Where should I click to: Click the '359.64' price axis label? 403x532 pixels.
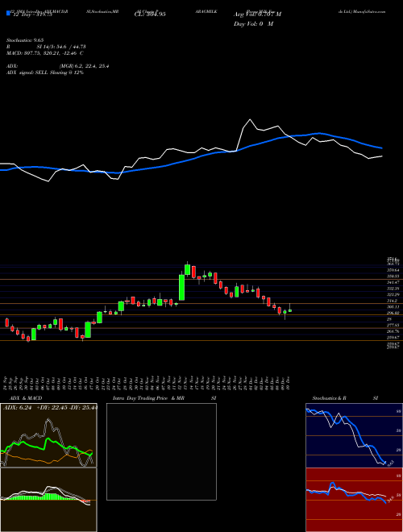(x=393, y=270)
